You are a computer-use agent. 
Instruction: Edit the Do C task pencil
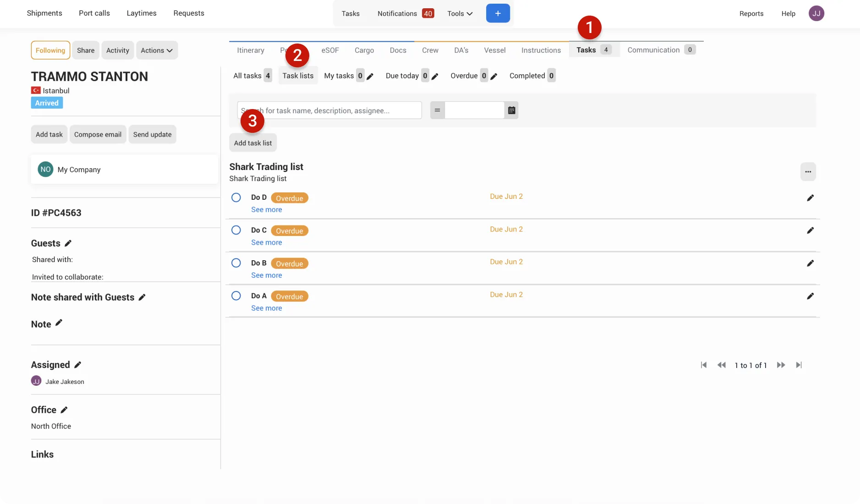(x=810, y=230)
